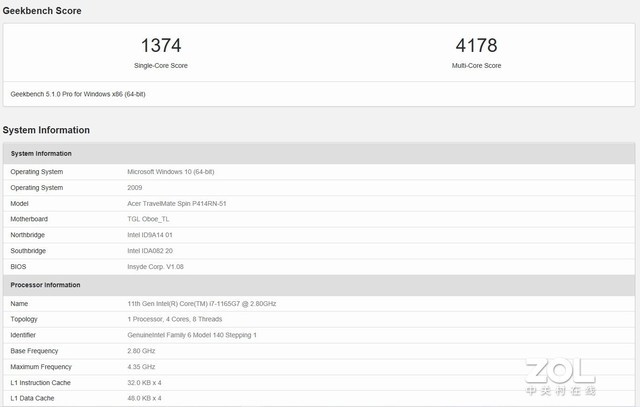The width and height of the screenshot is (640, 407).
Task: Click the Motherboard row label
Action: coord(29,219)
